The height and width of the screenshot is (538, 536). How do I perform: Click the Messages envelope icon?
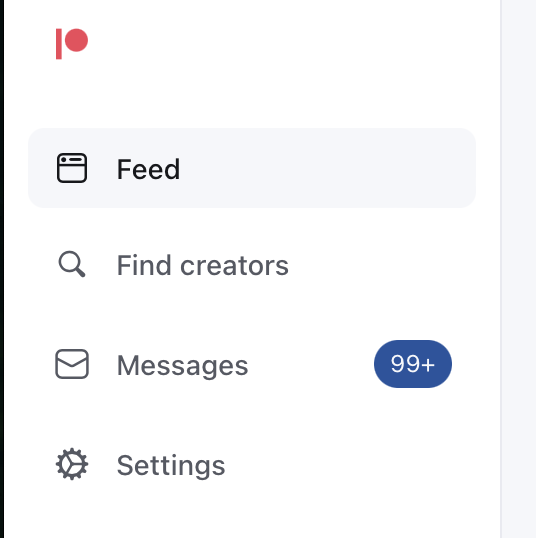click(x=72, y=364)
